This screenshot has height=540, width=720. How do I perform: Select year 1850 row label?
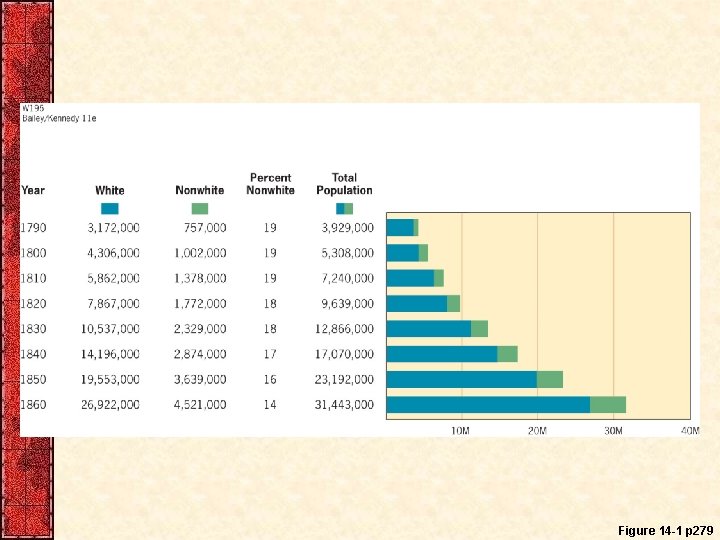click(x=33, y=379)
